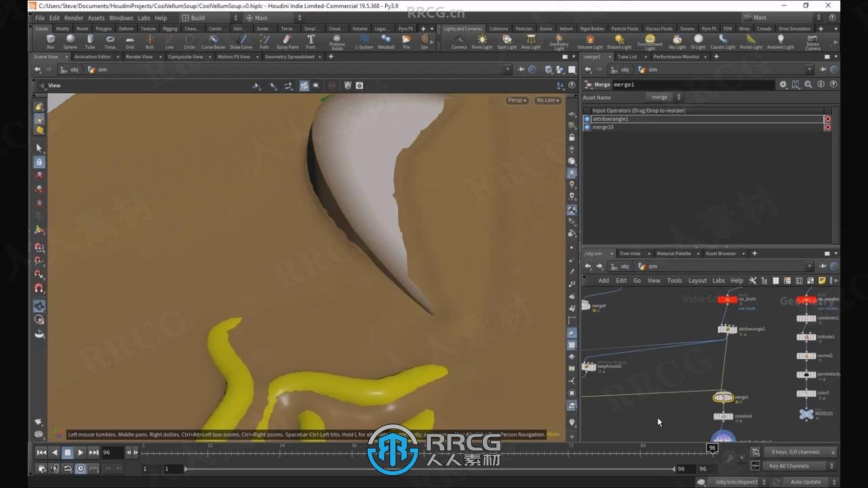This screenshot has height=488, width=868.
Task: Play the timeline forward
Action: [81, 452]
